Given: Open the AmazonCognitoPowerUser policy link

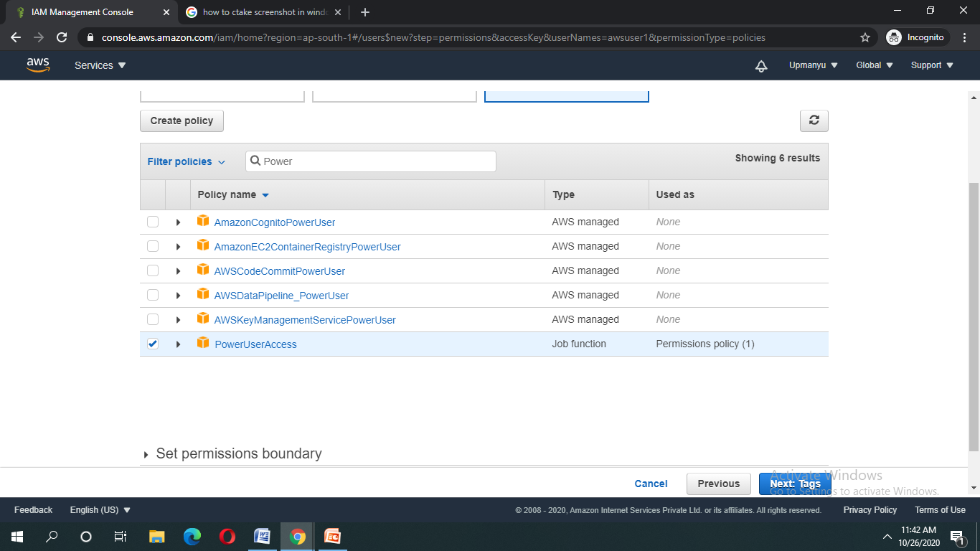Looking at the screenshot, I should click(275, 222).
